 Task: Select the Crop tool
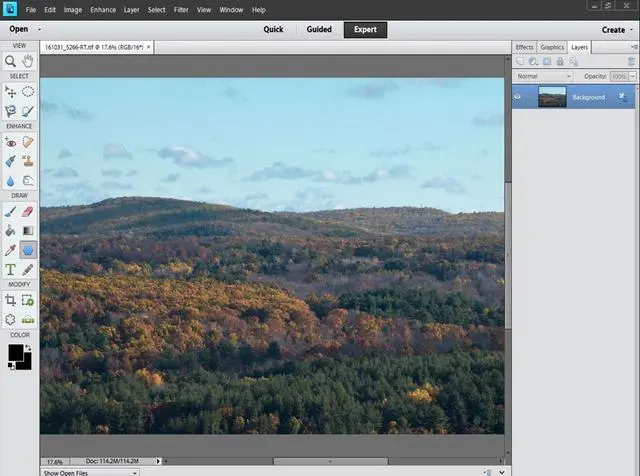(10, 300)
